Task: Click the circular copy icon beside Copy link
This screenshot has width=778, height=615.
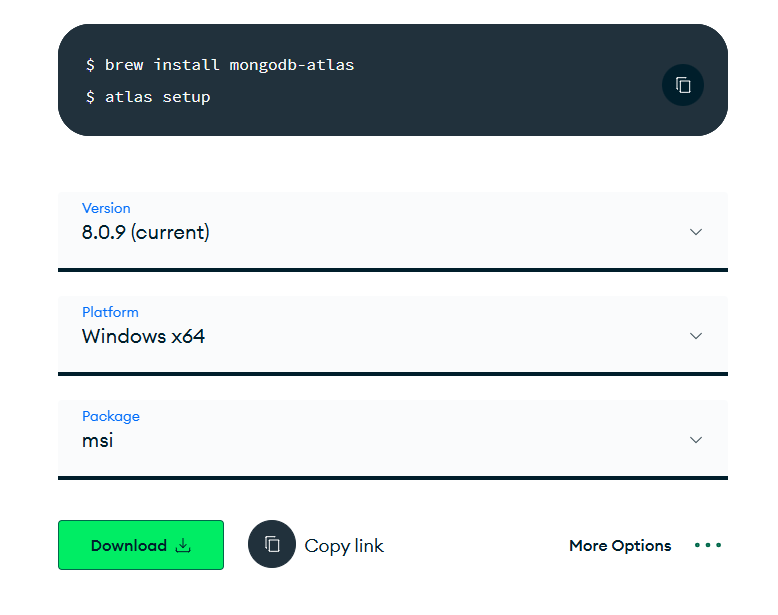Action: [x=272, y=545]
